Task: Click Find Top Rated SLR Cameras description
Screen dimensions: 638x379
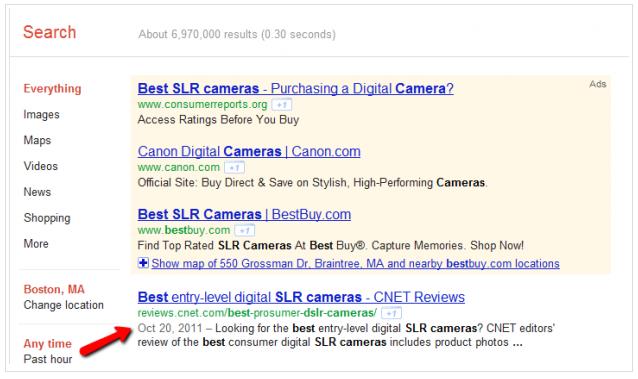Action: point(330,245)
